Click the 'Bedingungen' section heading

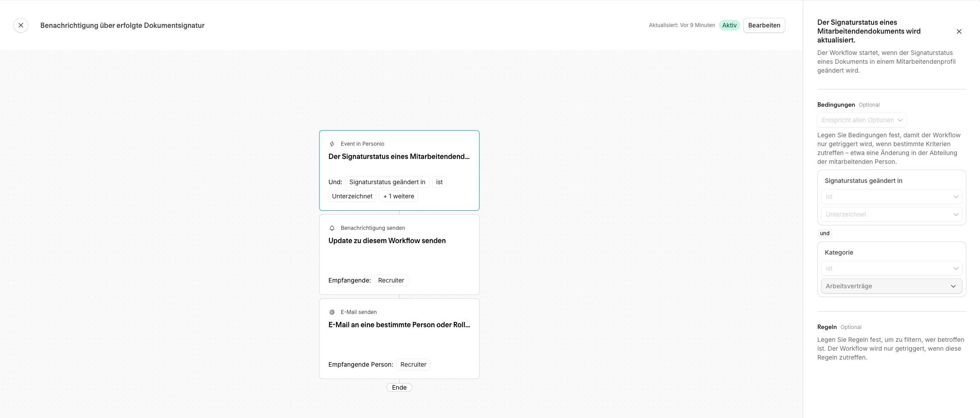tap(836, 105)
